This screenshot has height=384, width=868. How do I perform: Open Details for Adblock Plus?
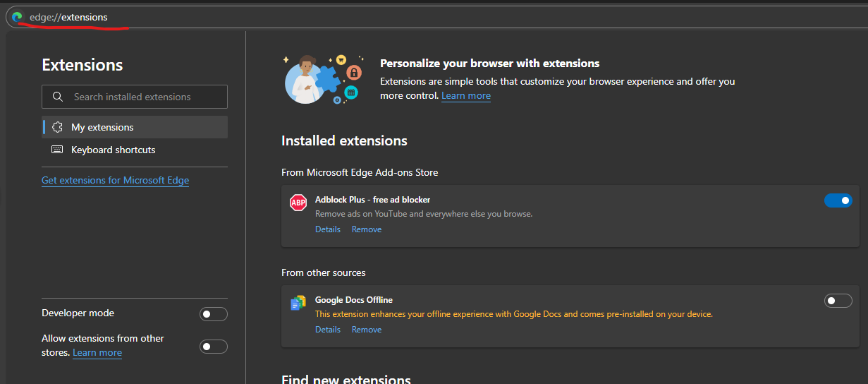327,229
